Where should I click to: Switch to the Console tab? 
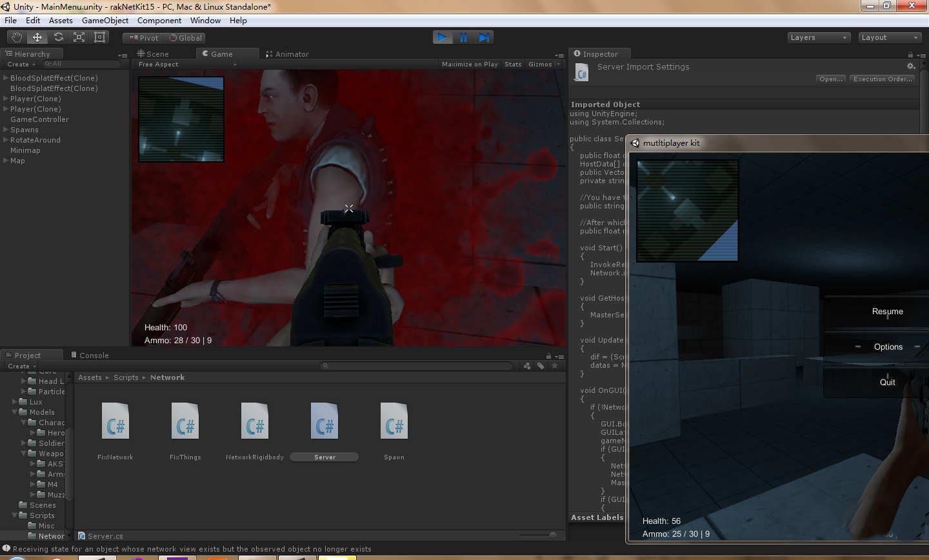pyautogui.click(x=90, y=355)
